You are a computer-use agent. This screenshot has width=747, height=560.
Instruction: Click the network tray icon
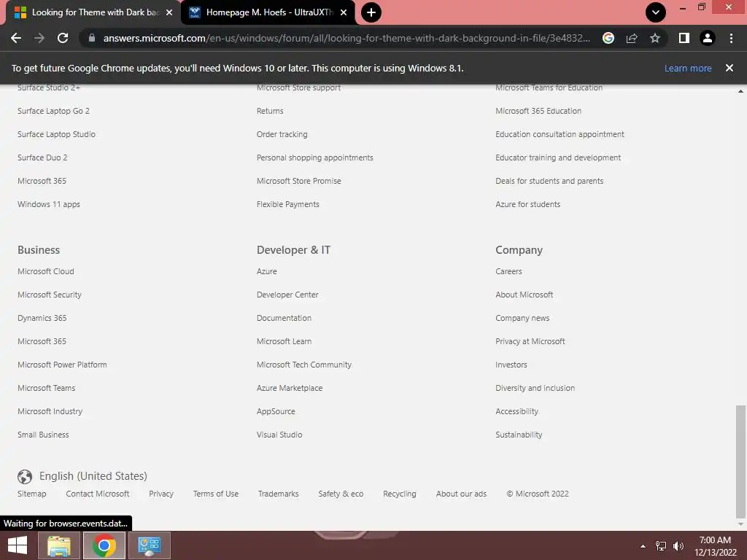coord(661,546)
